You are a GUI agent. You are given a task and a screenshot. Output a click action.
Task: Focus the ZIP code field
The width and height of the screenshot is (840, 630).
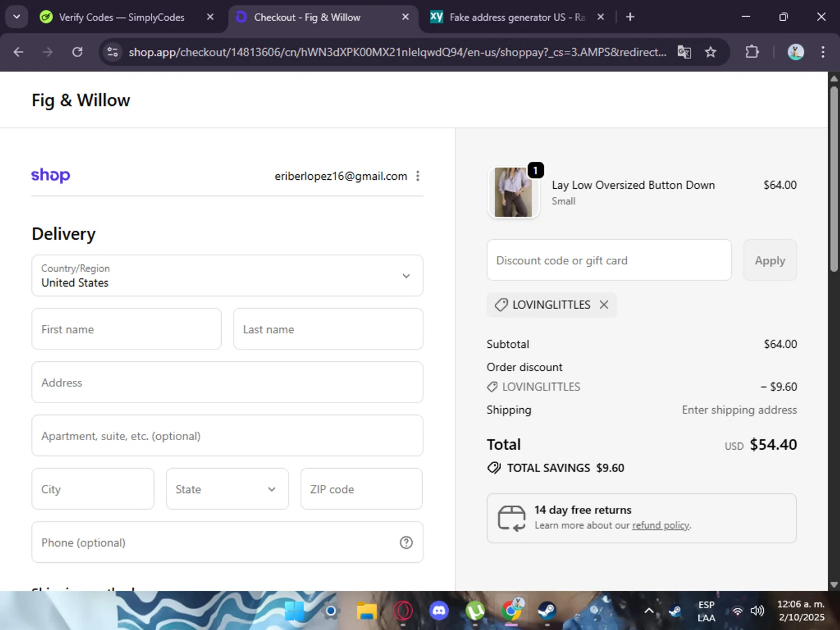pos(362,489)
